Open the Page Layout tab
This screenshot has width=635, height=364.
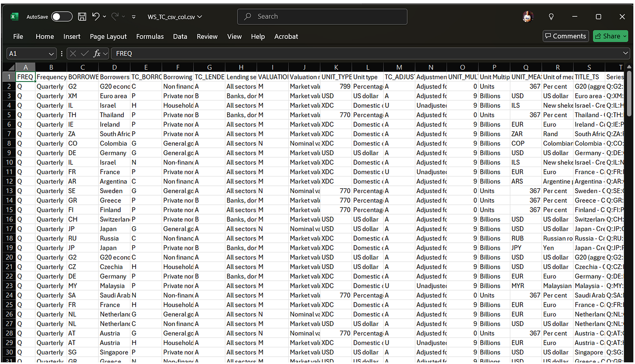pyautogui.click(x=108, y=37)
